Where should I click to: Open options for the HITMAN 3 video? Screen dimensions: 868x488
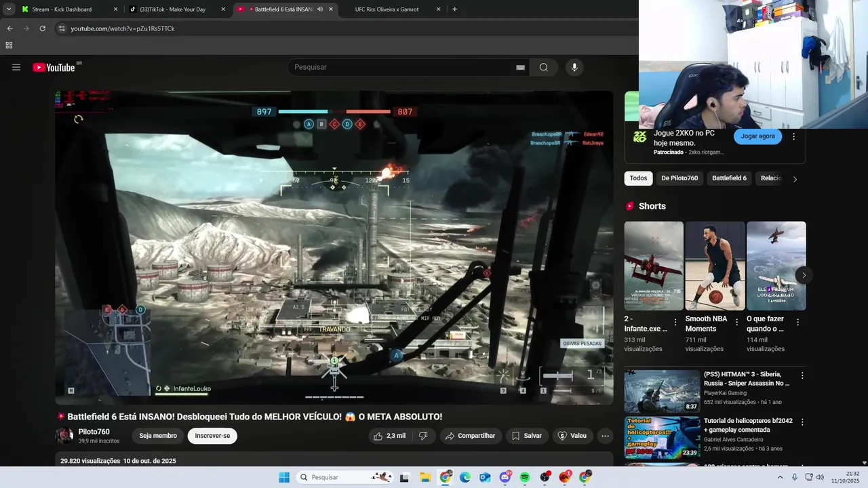pyautogui.click(x=802, y=375)
